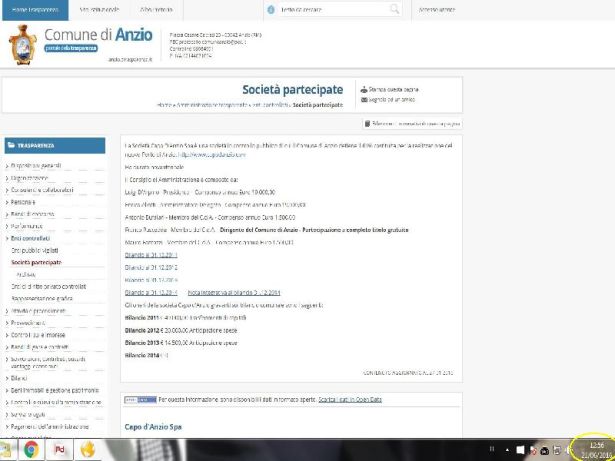This screenshot has width=615, height=461.
Task: Click the printer icon for Stampa questa pagina
Action: click(364, 90)
